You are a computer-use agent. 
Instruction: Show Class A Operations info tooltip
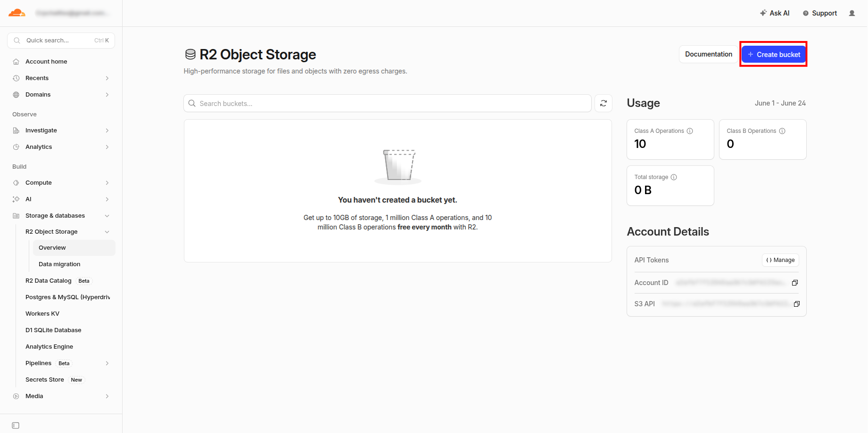[690, 131]
